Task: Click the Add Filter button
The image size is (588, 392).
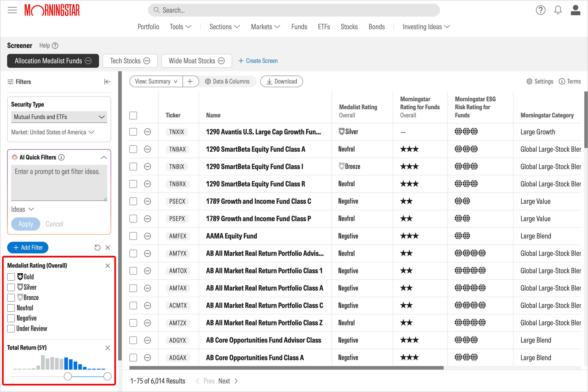Action: (x=28, y=247)
